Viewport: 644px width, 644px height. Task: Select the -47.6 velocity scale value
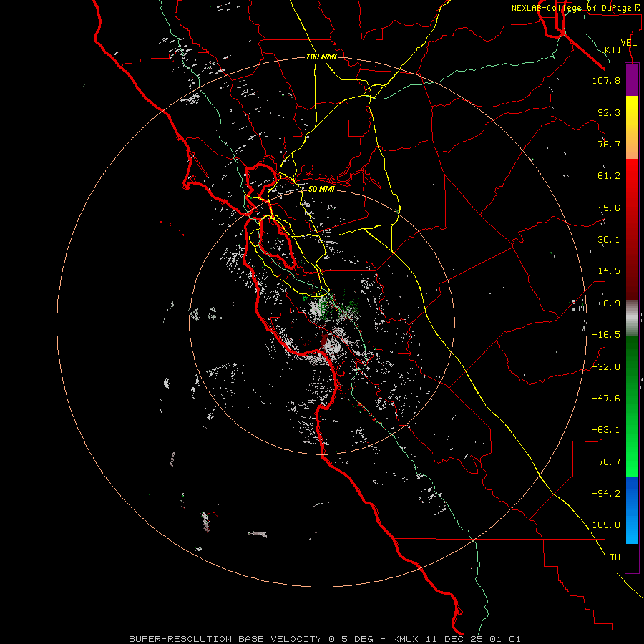click(606, 399)
